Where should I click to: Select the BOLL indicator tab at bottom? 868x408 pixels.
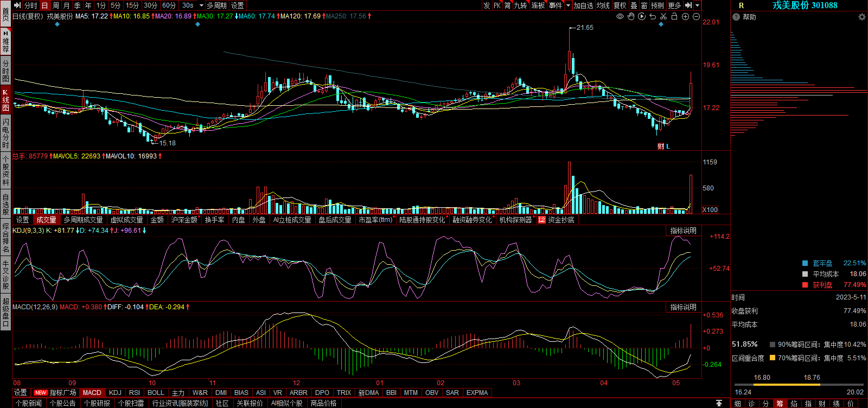click(x=156, y=392)
